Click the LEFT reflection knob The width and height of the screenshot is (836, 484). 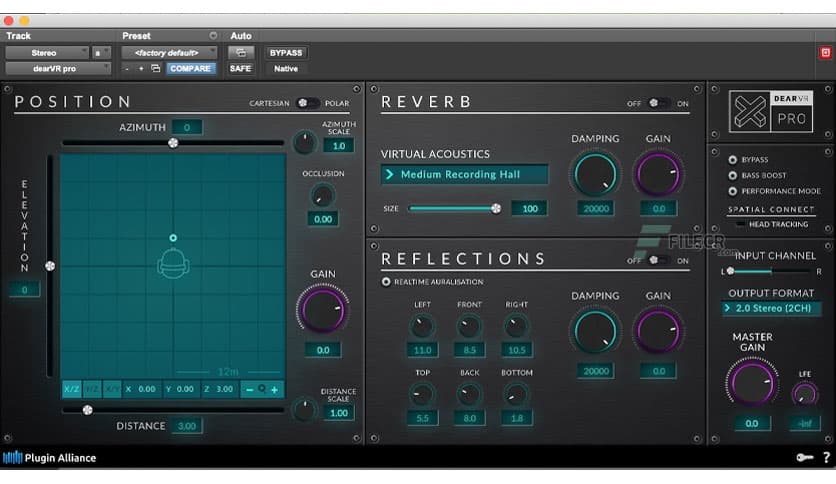(422, 327)
